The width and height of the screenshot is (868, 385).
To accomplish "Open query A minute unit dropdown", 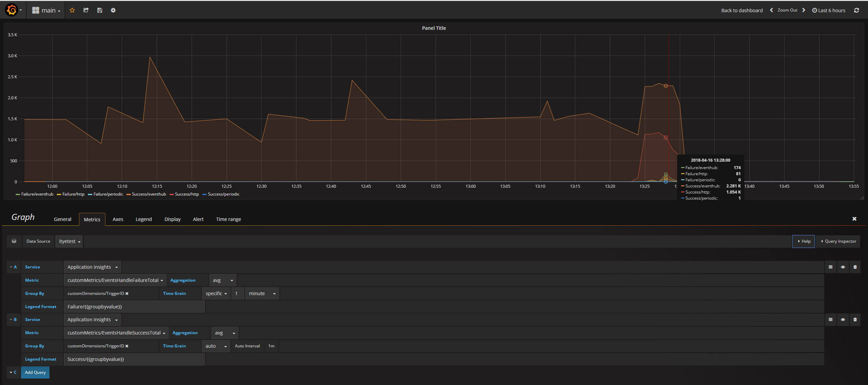I will 262,293.
